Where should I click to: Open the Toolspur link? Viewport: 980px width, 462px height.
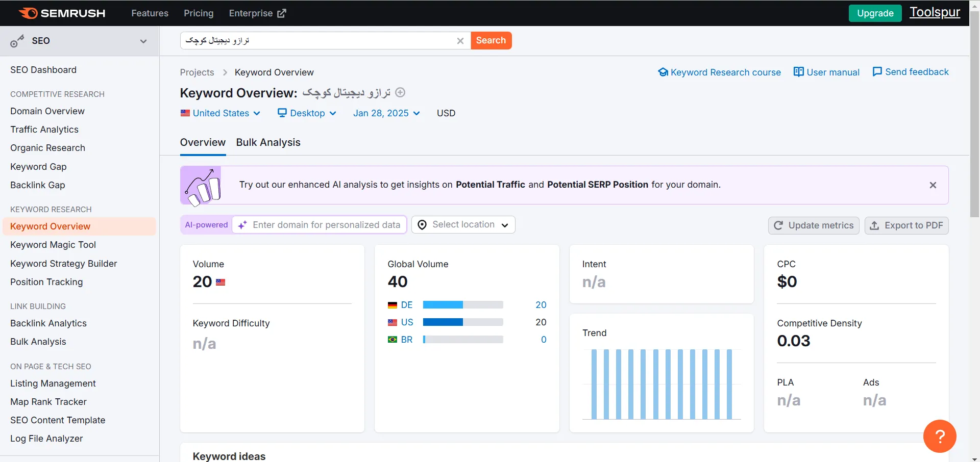pos(935,12)
